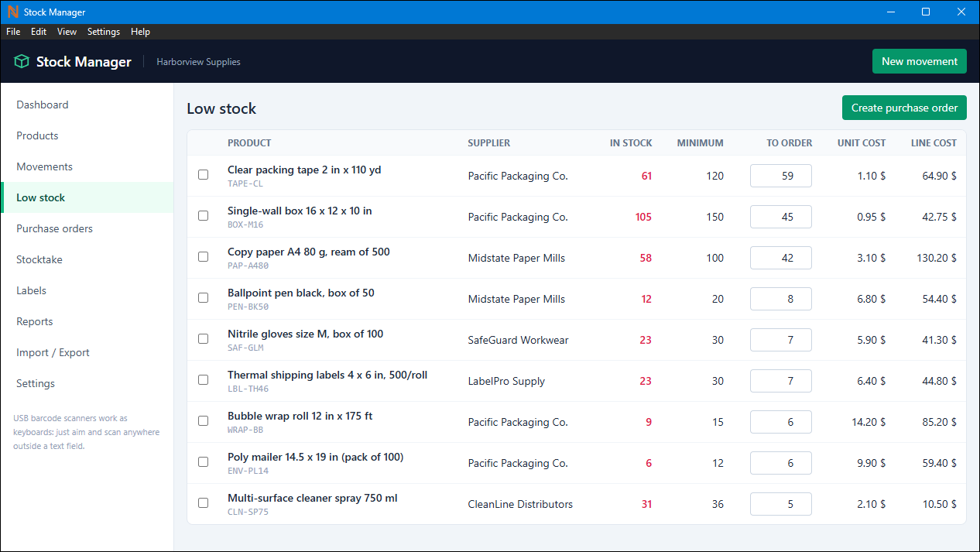Click the To Order field for Thermal shipping labels

tap(781, 381)
